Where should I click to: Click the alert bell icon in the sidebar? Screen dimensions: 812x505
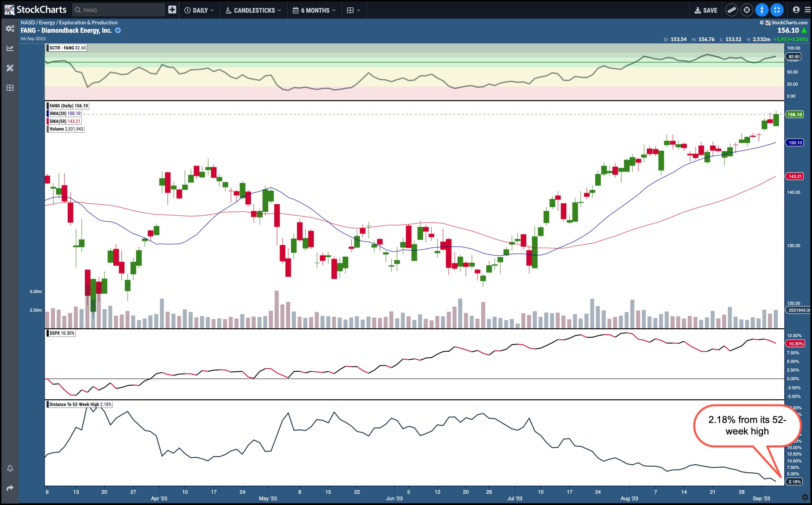[x=10, y=468]
